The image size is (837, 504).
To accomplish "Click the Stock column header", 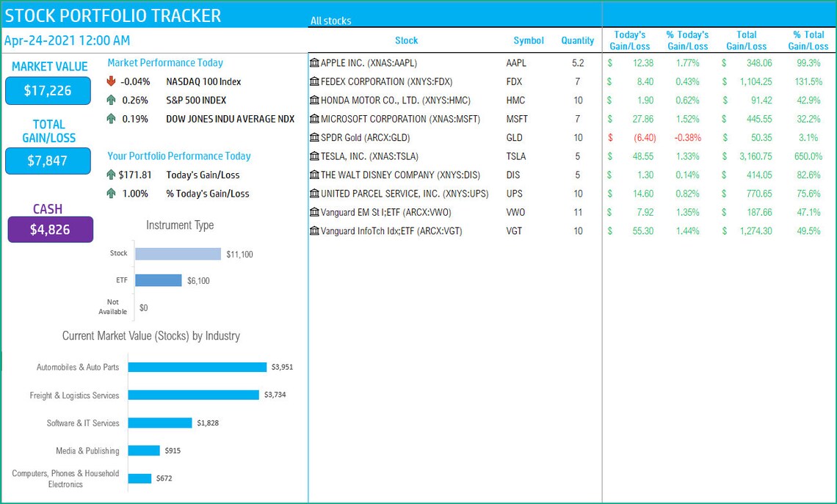I will pos(406,40).
